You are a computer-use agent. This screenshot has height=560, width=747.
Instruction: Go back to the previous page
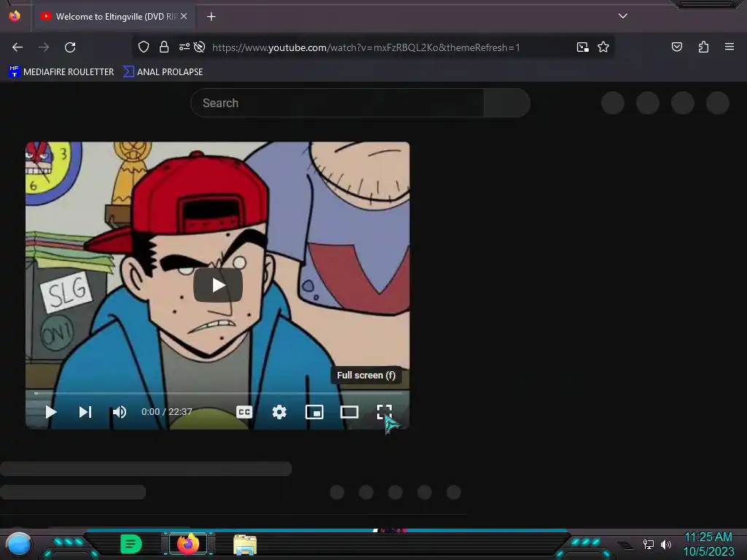tap(18, 47)
